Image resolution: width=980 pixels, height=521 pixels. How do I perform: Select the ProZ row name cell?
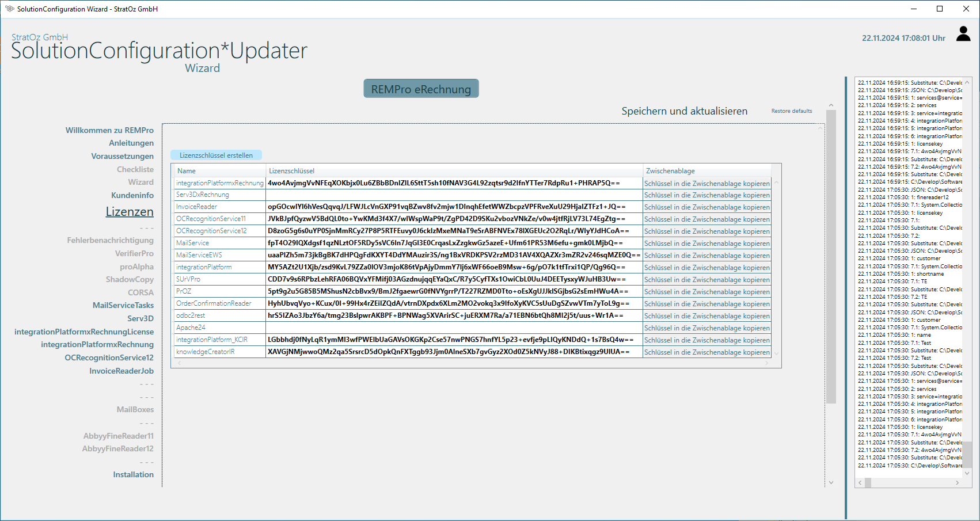(219, 291)
